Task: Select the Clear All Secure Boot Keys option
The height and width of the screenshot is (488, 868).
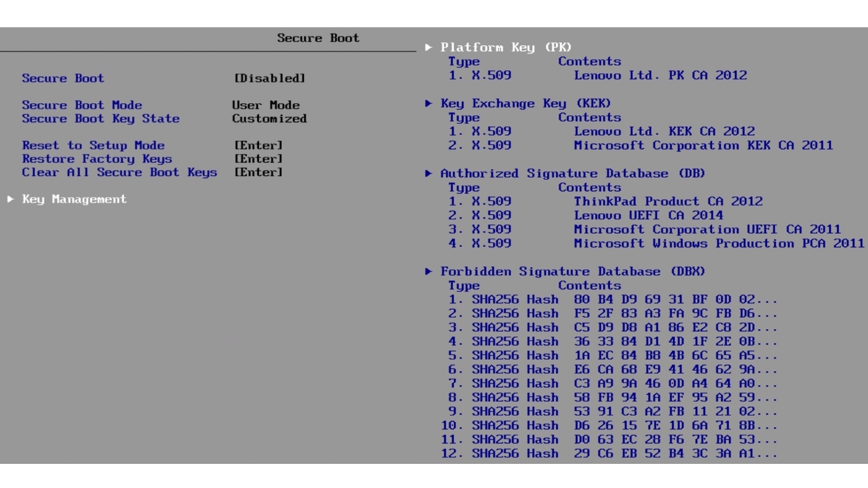Action: point(119,172)
